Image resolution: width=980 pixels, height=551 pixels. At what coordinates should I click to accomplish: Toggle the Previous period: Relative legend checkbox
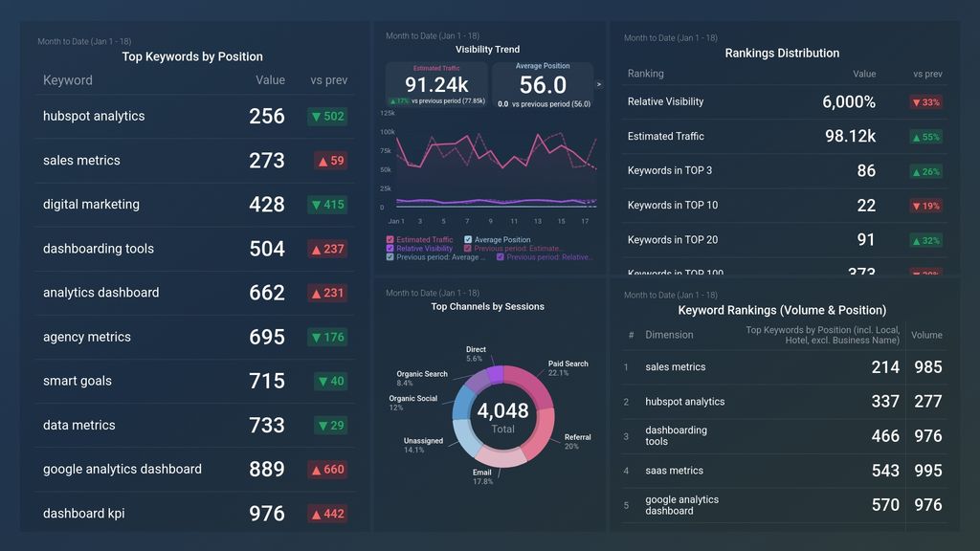(x=500, y=256)
